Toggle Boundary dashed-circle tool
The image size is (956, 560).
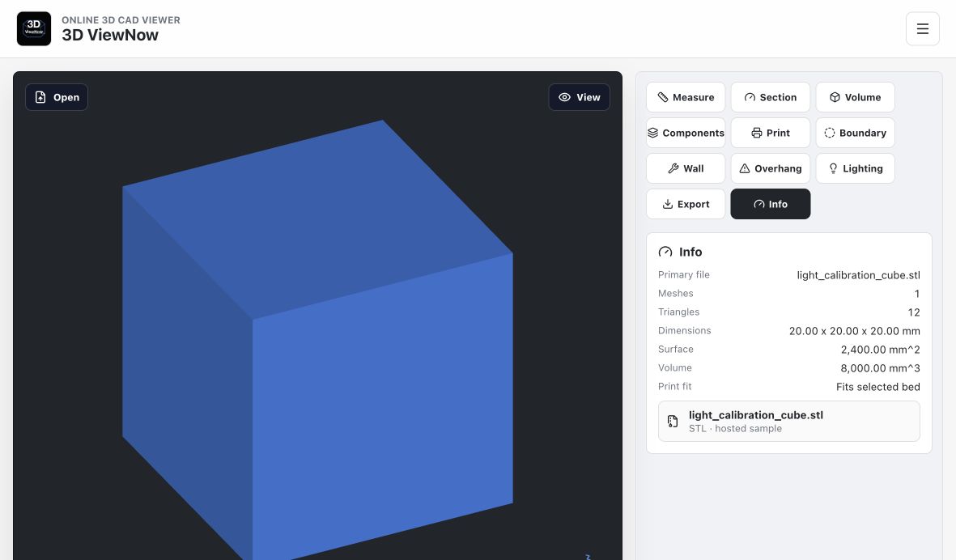coord(856,133)
